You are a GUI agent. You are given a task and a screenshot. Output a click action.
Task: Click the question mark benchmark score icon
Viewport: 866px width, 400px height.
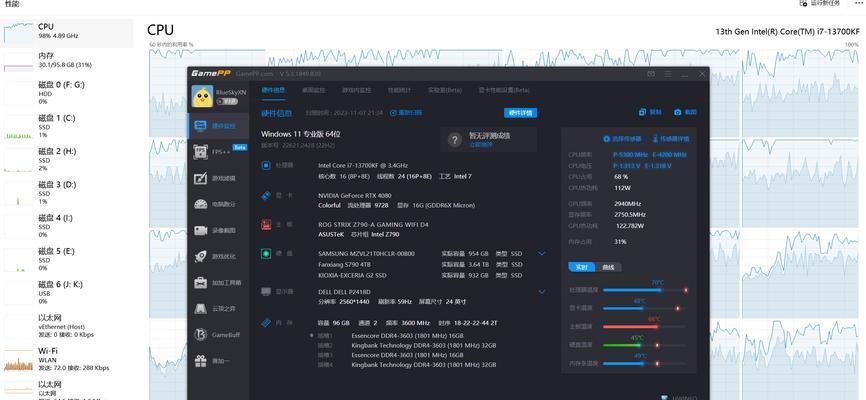point(455,140)
